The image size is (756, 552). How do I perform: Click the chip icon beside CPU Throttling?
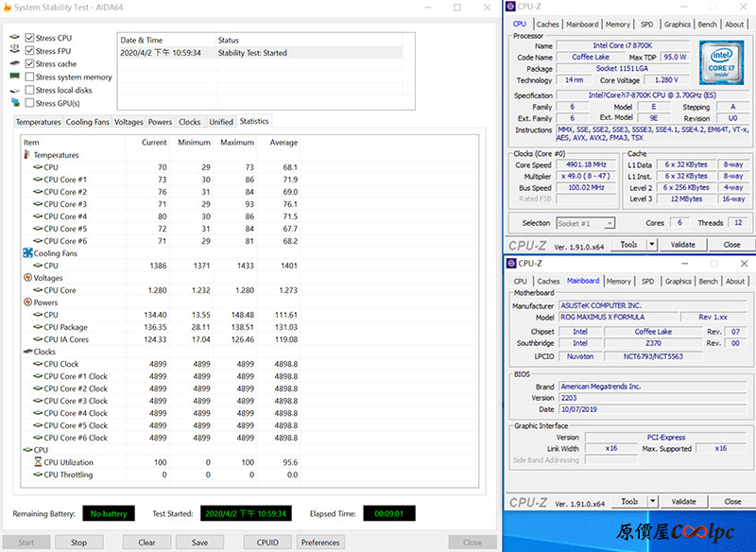pos(38,474)
